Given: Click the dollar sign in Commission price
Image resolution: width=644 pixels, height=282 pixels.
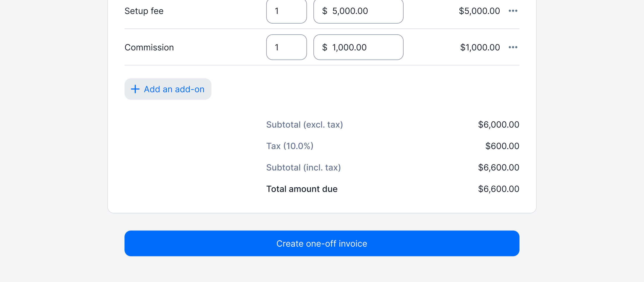Looking at the screenshot, I should pyautogui.click(x=325, y=47).
